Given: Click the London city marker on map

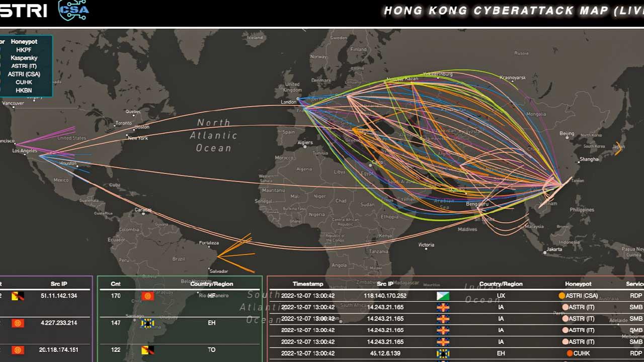Looking at the screenshot, I should tap(299, 99).
